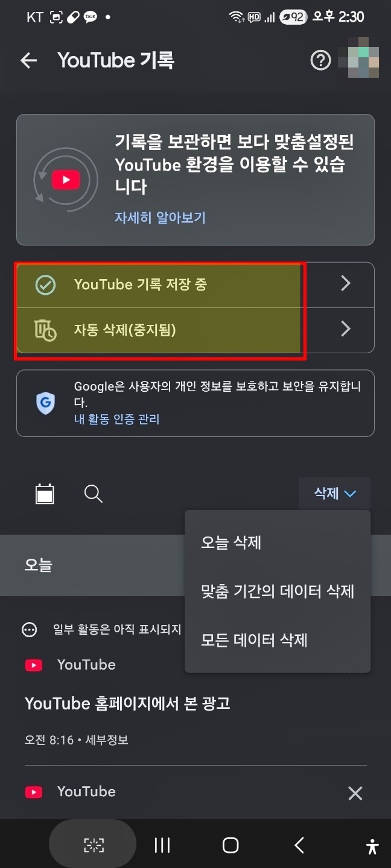The width and height of the screenshot is (391, 868).
Task: Click the YouTube 기록 page title
Action: tap(116, 60)
